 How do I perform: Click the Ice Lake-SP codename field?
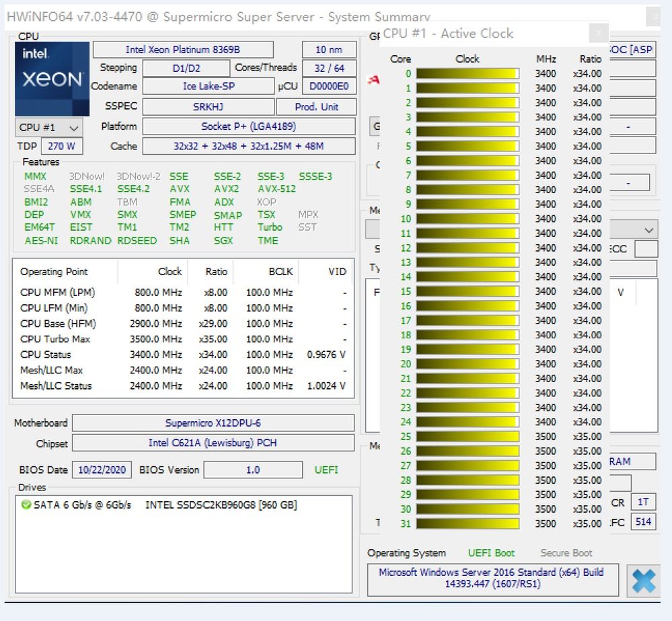point(209,86)
